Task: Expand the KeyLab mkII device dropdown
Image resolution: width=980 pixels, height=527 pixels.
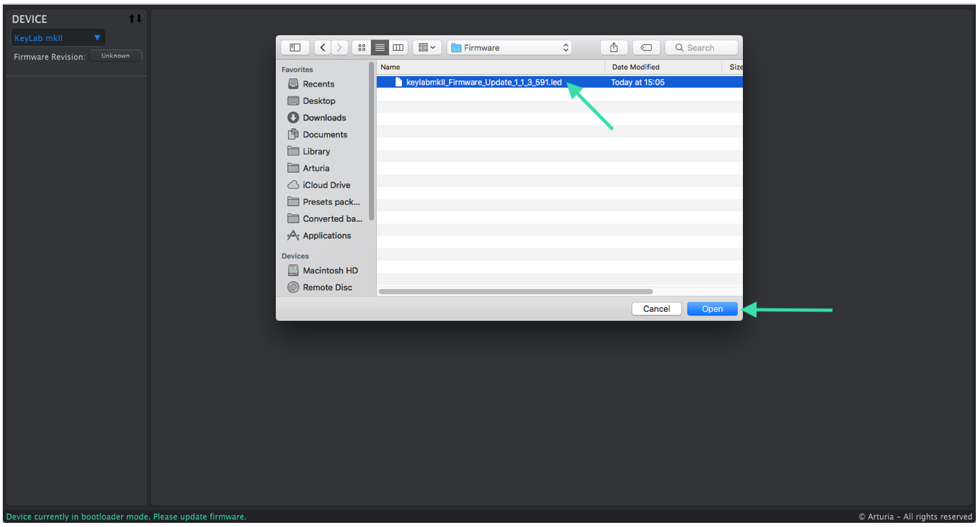Action: [x=58, y=38]
